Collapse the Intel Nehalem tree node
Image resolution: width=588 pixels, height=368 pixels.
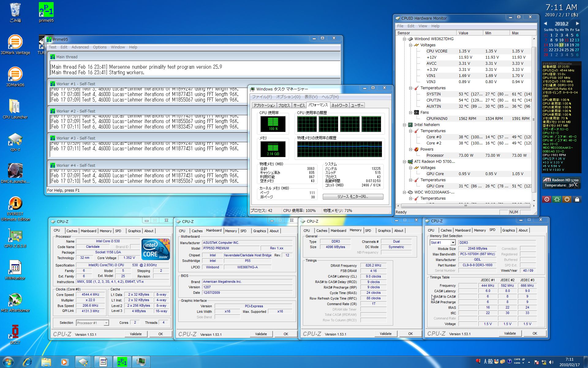click(x=404, y=125)
